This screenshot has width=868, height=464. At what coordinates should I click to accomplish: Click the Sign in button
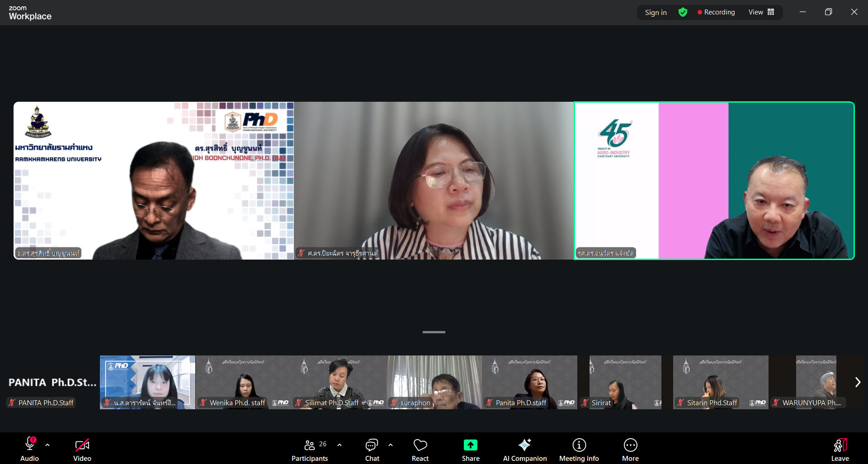656,12
